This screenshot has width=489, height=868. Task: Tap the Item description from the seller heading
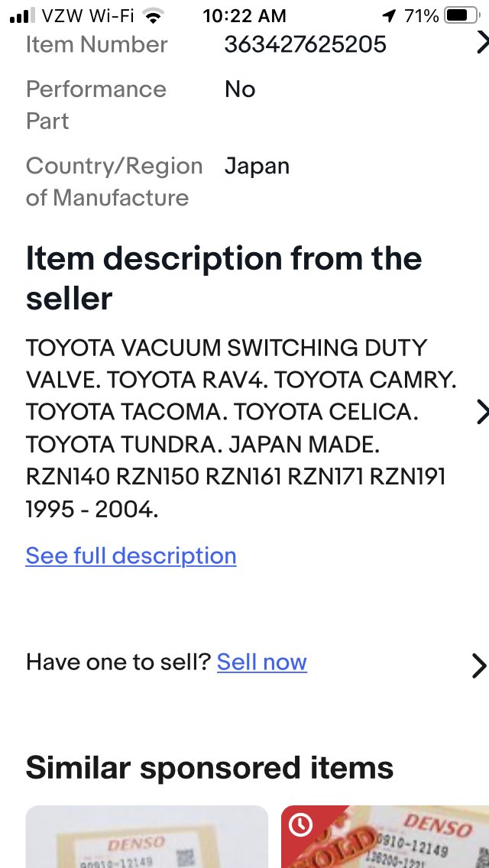point(224,278)
